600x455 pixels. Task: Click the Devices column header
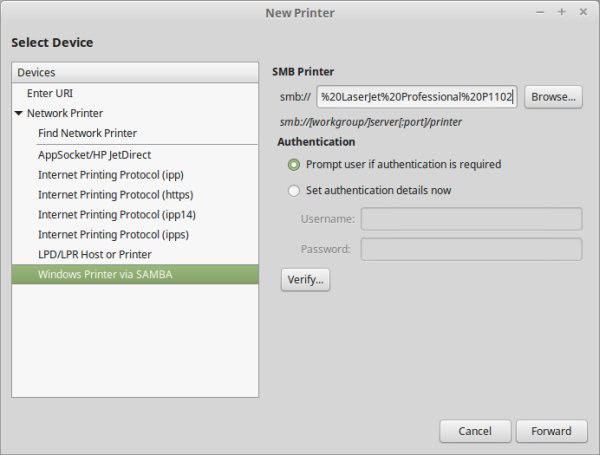[135, 72]
